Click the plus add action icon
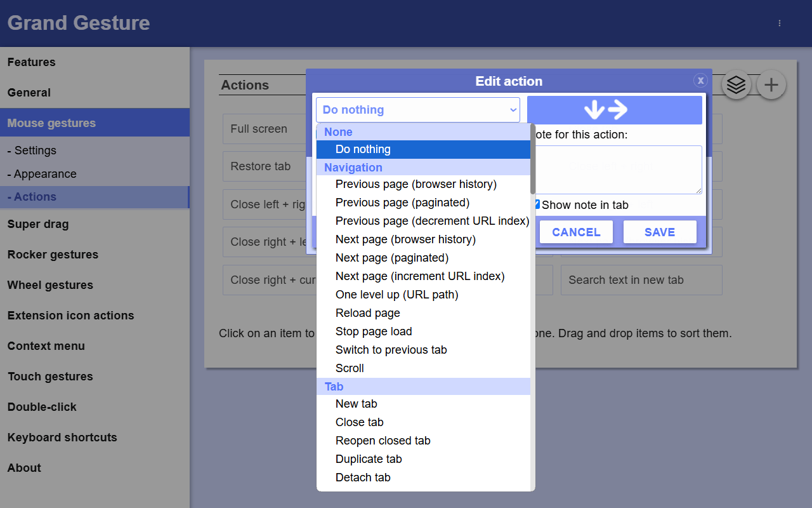Screen dimensions: 812x508 point(771,84)
